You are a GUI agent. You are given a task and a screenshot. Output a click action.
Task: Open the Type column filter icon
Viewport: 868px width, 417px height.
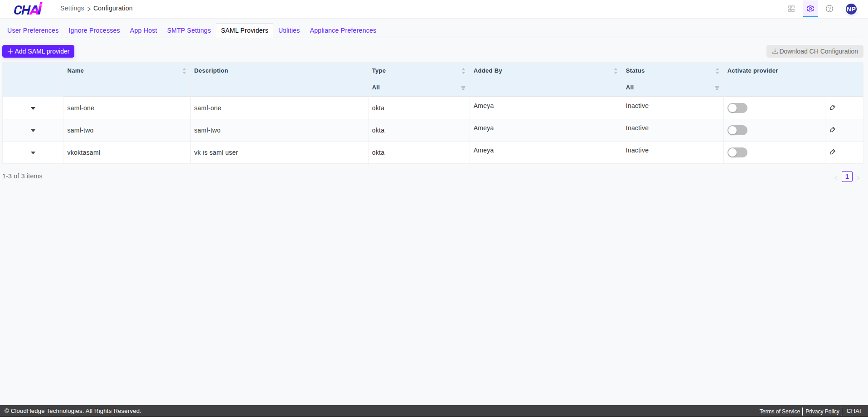tap(463, 88)
